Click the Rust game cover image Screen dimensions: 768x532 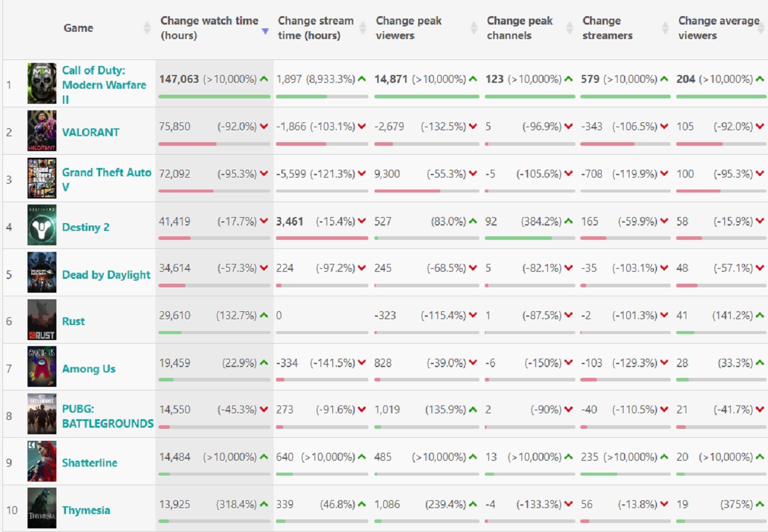[42, 320]
